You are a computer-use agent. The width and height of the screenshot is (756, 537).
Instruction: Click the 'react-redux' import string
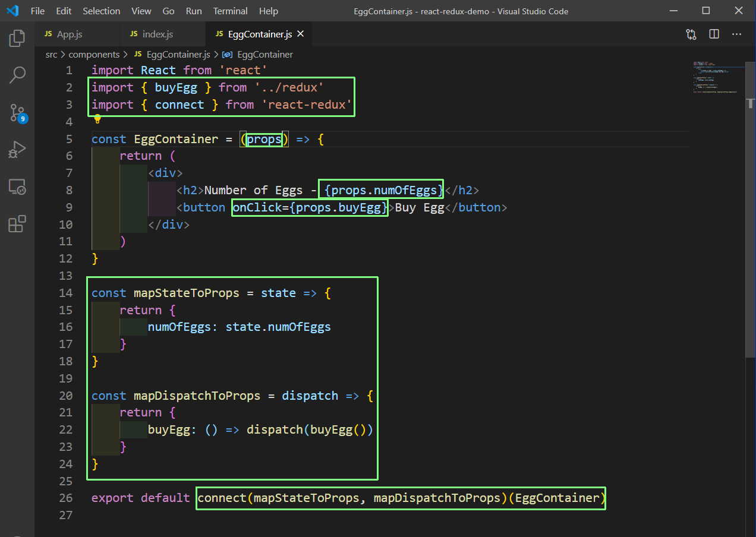click(307, 105)
